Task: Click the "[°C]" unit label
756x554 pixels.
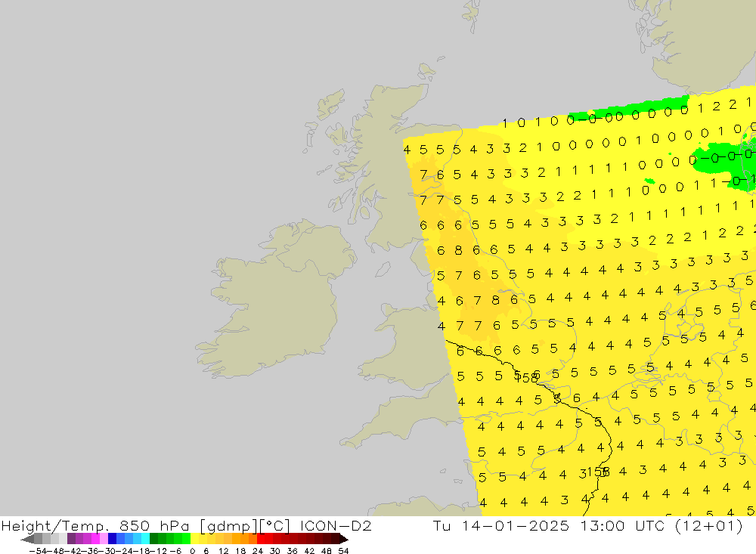Action: pyautogui.click(x=275, y=525)
